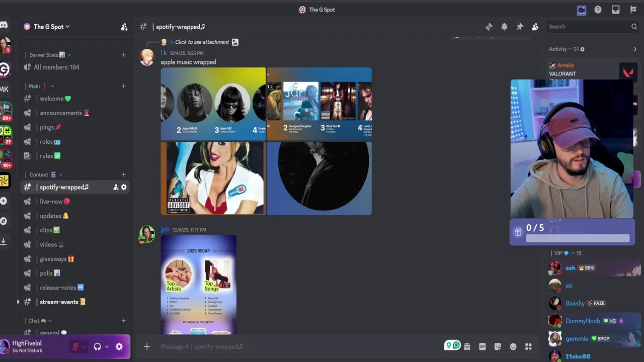The height and width of the screenshot is (362, 644).
Task: Add a channel to Server Stats category
Action: pyautogui.click(x=123, y=55)
